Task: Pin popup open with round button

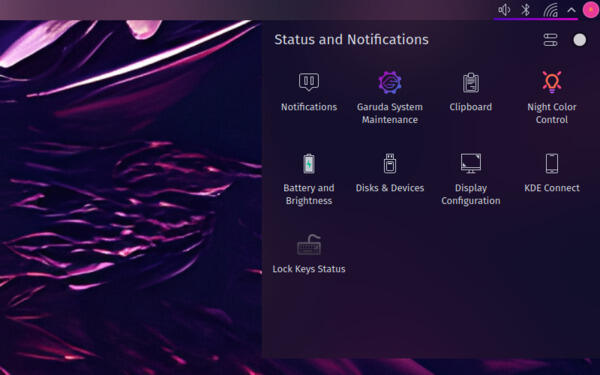Action: [x=579, y=40]
